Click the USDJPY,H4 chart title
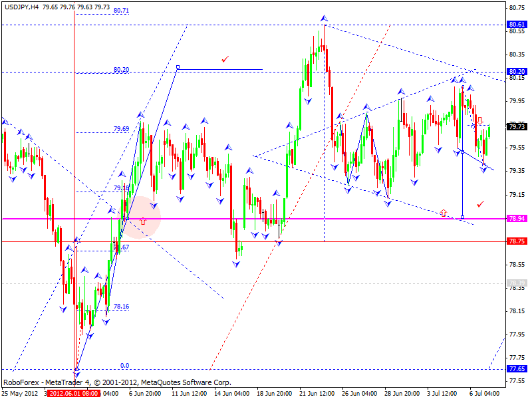This screenshot has height=399, width=532. pyautogui.click(x=22, y=7)
